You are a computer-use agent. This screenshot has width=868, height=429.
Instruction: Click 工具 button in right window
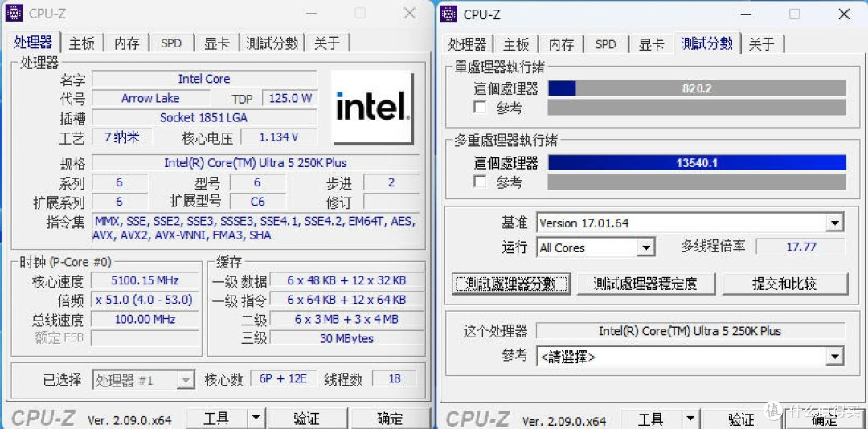(651, 419)
